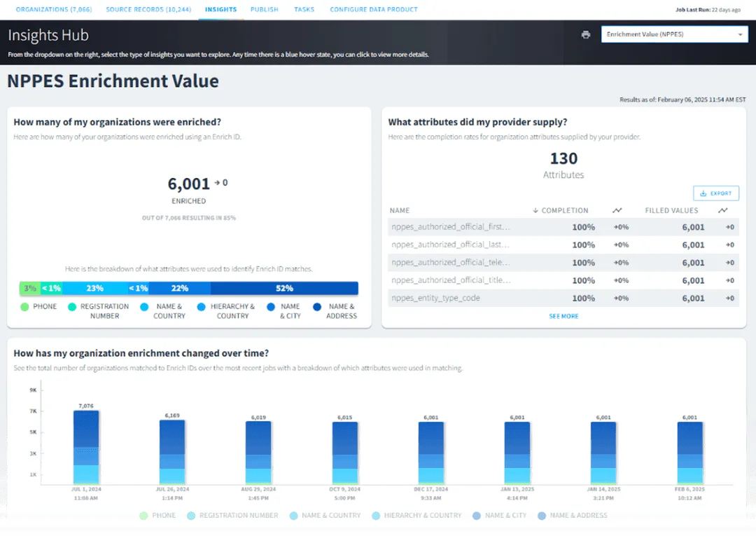Click the Filled Values column header
Screen dimensions: 756x536
pos(671,211)
